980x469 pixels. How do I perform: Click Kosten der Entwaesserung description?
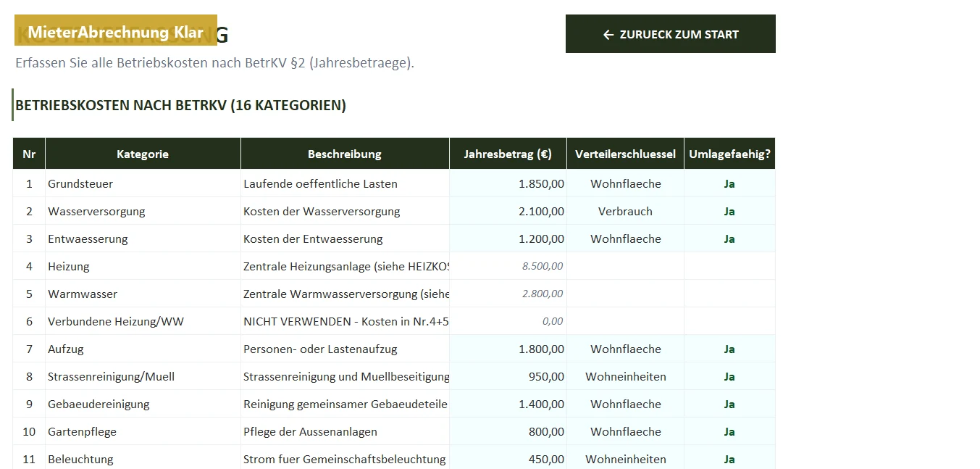pos(345,238)
